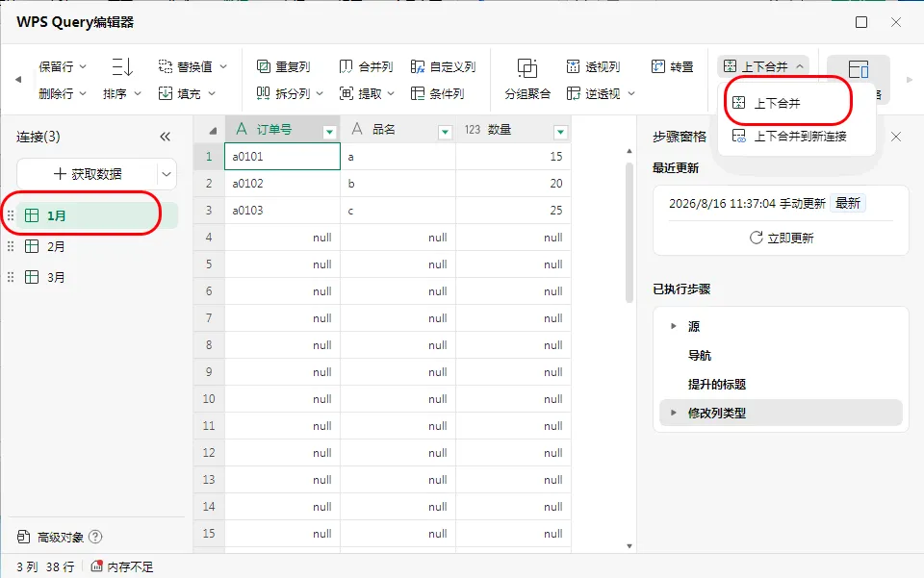Open the 保留行 dropdown
This screenshot has height=578, width=924.
pos(63,66)
